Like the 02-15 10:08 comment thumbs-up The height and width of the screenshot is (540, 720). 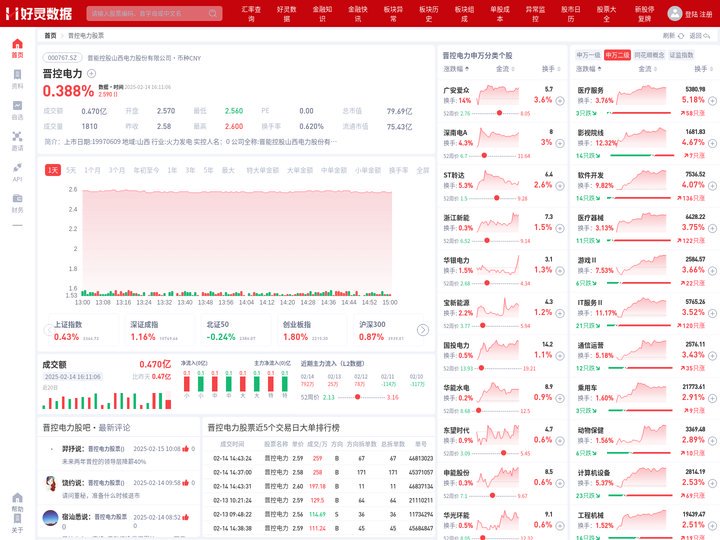pos(186,449)
